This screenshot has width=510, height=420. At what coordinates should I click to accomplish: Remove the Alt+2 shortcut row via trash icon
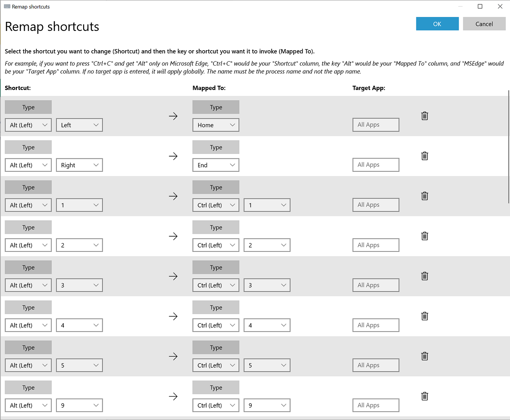[x=424, y=236]
